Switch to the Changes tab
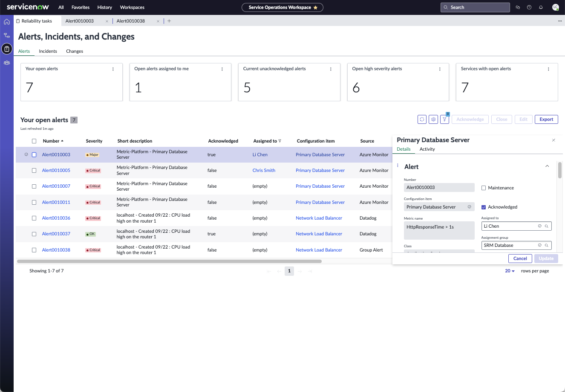The width and height of the screenshot is (565, 392). 75,51
